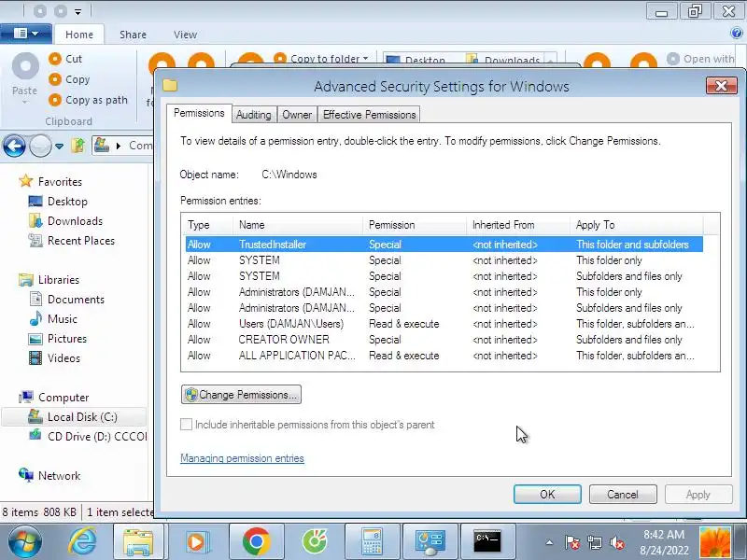
Task: Open the View ribbon tab in Explorer
Action: coord(185,35)
